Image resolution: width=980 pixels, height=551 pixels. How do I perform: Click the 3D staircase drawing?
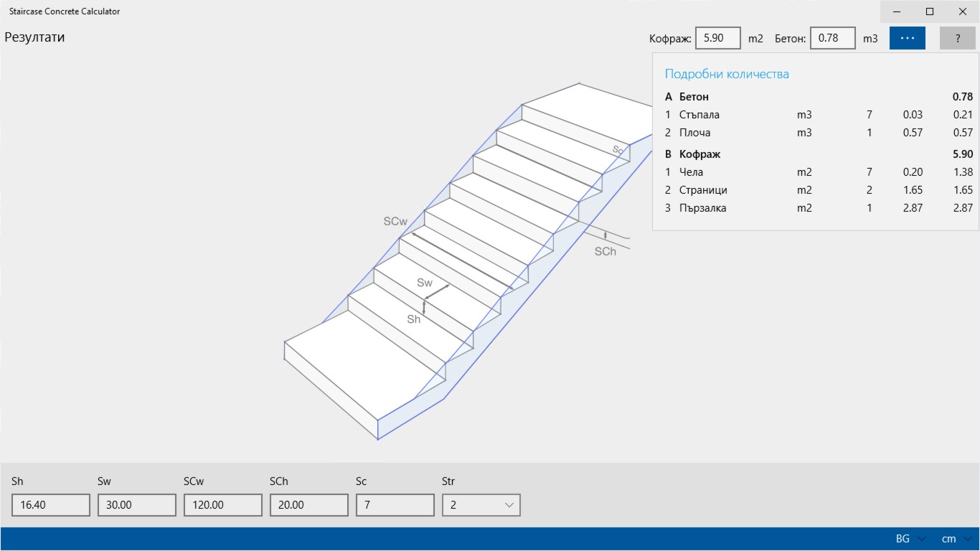click(445, 273)
